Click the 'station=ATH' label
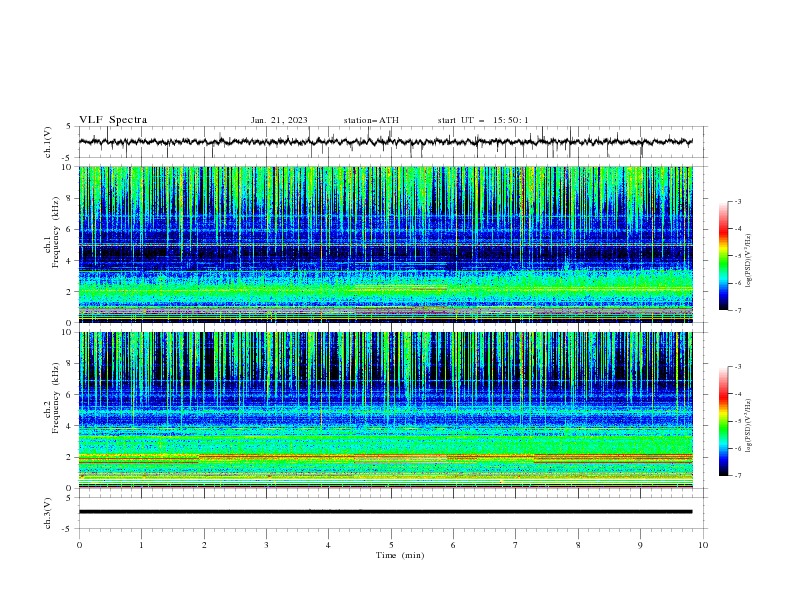Screen dimensions: 792x612 coord(371,120)
